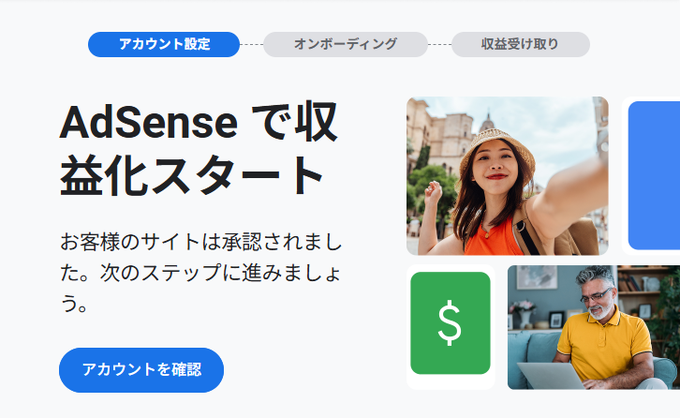Viewport: 680px width, 418px height.
Task: Click the green card background above the dollar sign
Action: pyautogui.click(x=450, y=285)
